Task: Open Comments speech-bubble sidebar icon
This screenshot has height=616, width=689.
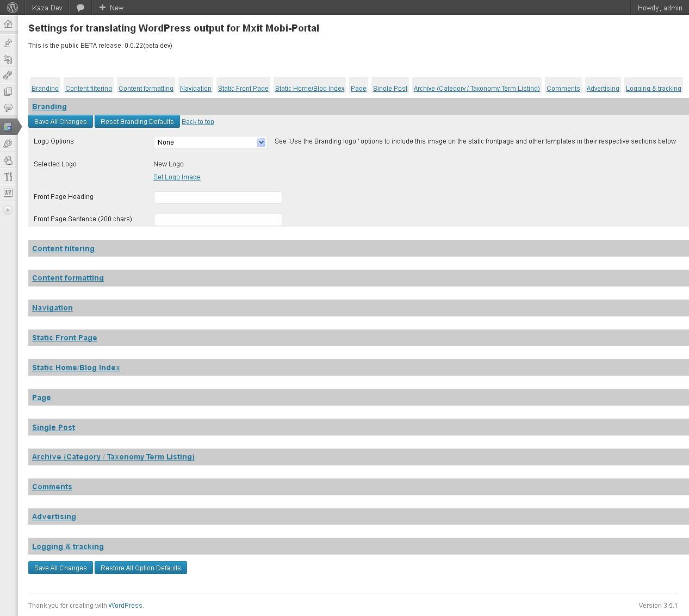Action: pyautogui.click(x=8, y=108)
